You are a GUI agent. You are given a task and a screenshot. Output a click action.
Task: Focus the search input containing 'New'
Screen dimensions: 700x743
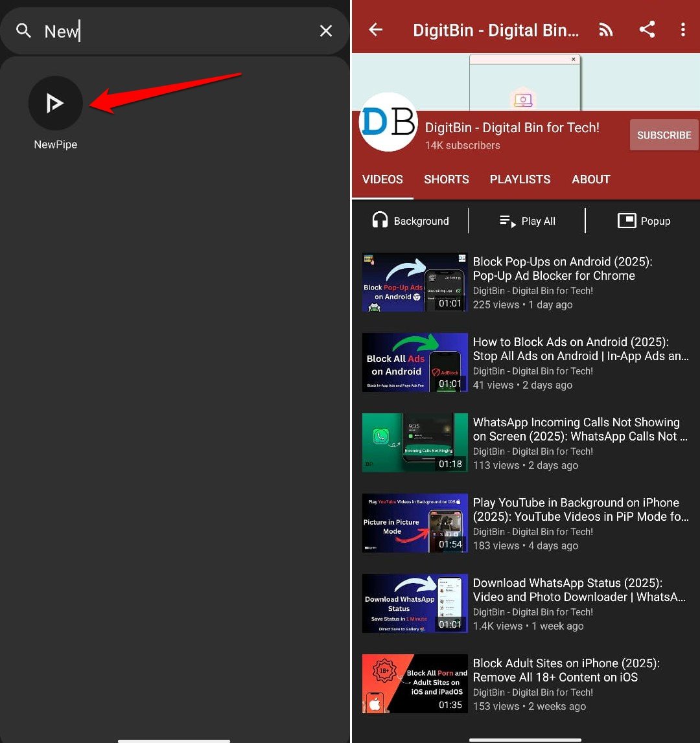(x=176, y=31)
